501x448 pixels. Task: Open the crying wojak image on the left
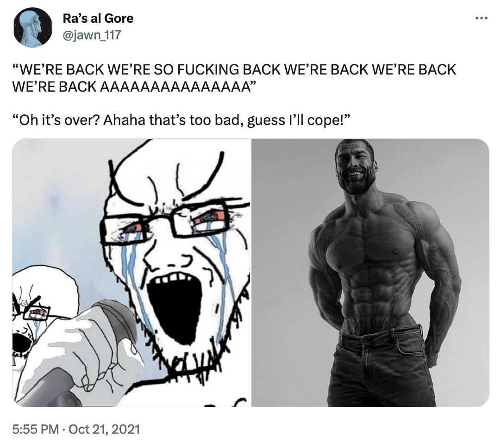132,273
